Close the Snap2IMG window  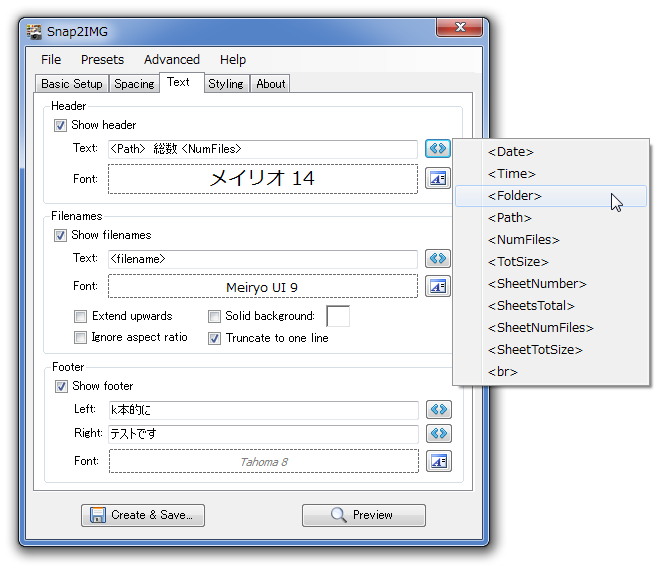[460, 27]
